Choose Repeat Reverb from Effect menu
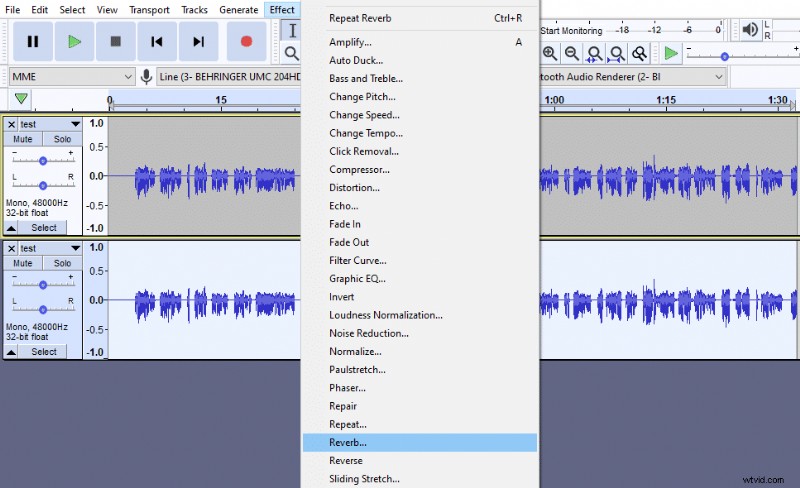Viewport: 800px width, 488px height. [420, 18]
